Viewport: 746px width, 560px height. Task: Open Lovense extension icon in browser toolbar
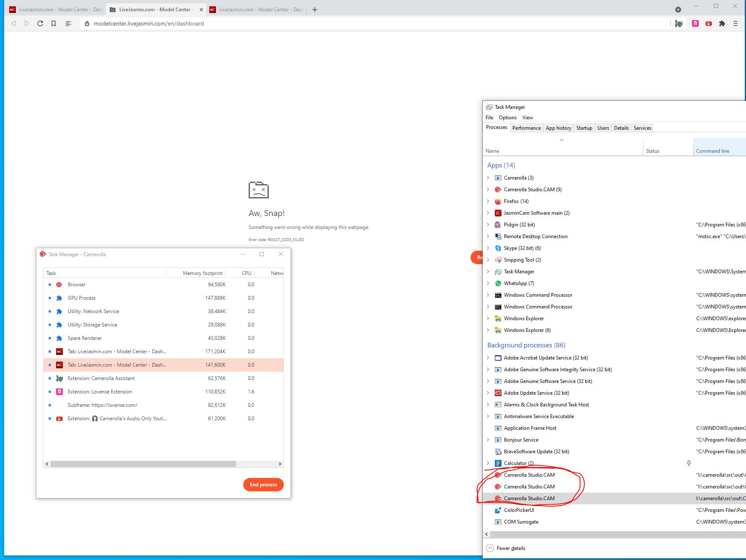click(695, 23)
